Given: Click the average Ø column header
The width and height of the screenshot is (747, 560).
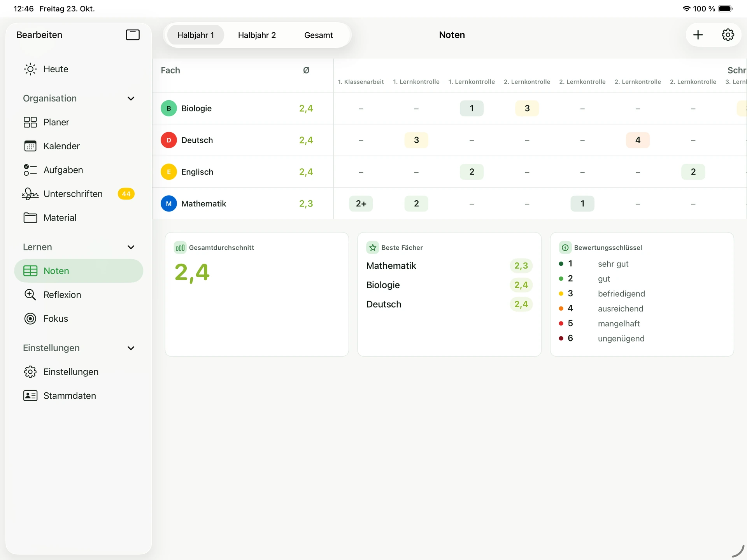Looking at the screenshot, I should [306, 70].
